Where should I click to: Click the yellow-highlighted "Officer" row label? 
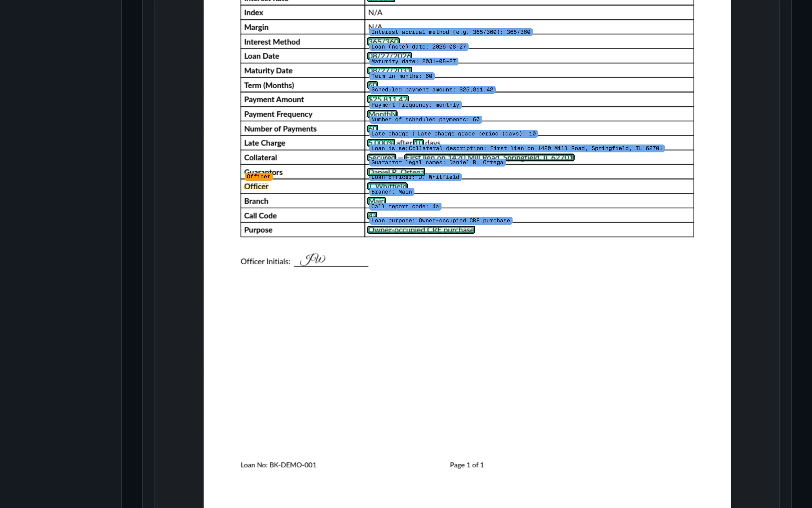256,187
